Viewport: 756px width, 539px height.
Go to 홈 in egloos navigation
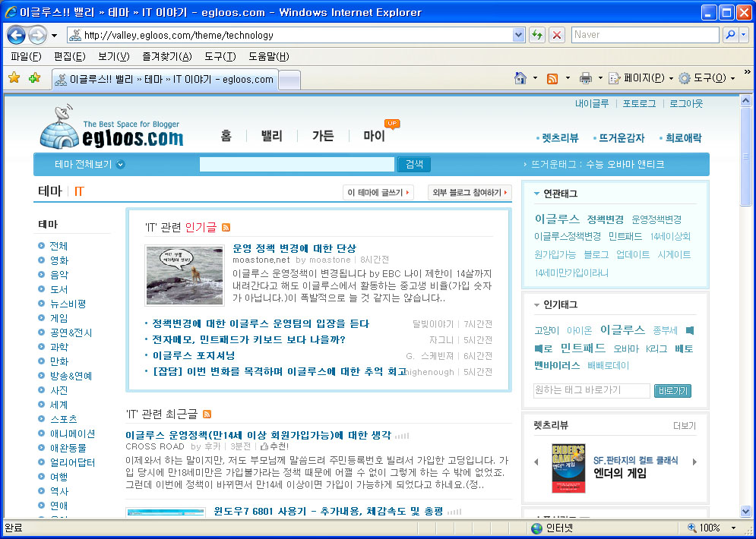click(x=226, y=136)
